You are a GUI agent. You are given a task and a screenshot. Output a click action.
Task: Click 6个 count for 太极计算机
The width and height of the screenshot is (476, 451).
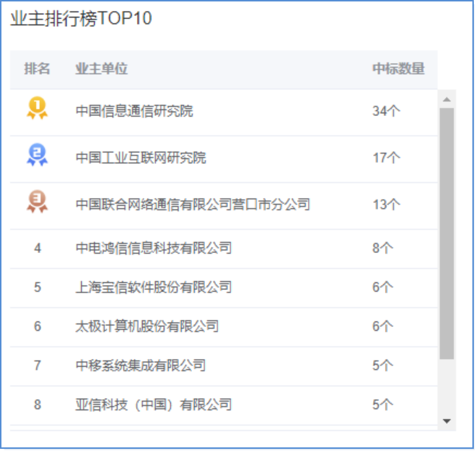[384, 327]
